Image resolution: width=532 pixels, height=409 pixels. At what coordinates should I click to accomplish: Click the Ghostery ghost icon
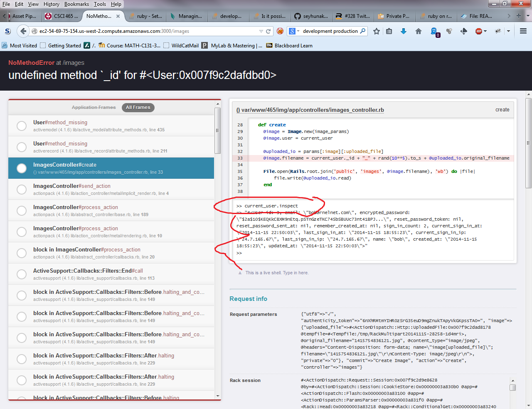click(434, 32)
